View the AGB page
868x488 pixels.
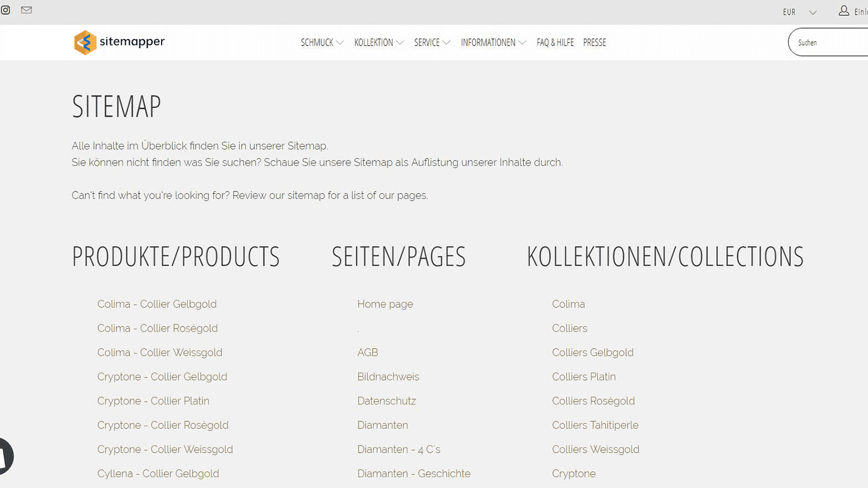[x=368, y=352]
